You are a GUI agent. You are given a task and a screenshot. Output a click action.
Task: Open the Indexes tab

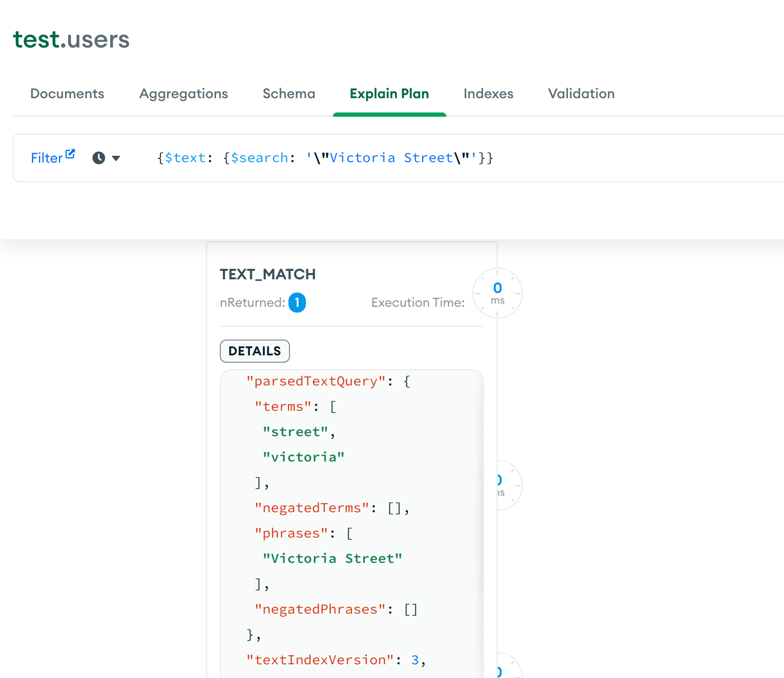click(x=488, y=93)
